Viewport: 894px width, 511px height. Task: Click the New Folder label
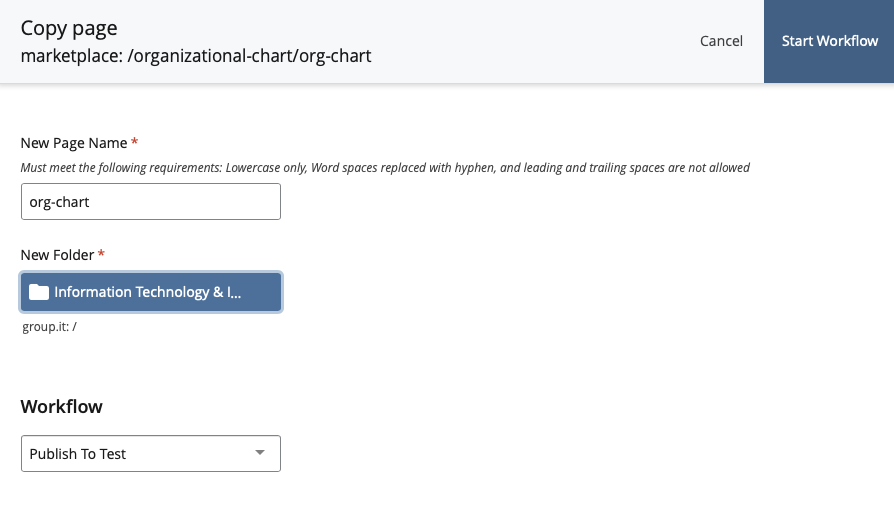coord(57,255)
